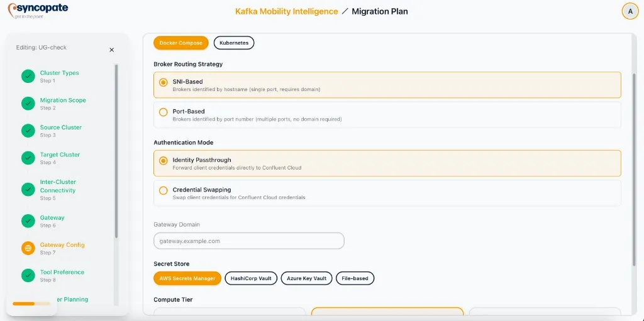The height and width of the screenshot is (321, 644).
Task: Click the 'Editing: UG-check' title text
Action: pyautogui.click(x=41, y=47)
